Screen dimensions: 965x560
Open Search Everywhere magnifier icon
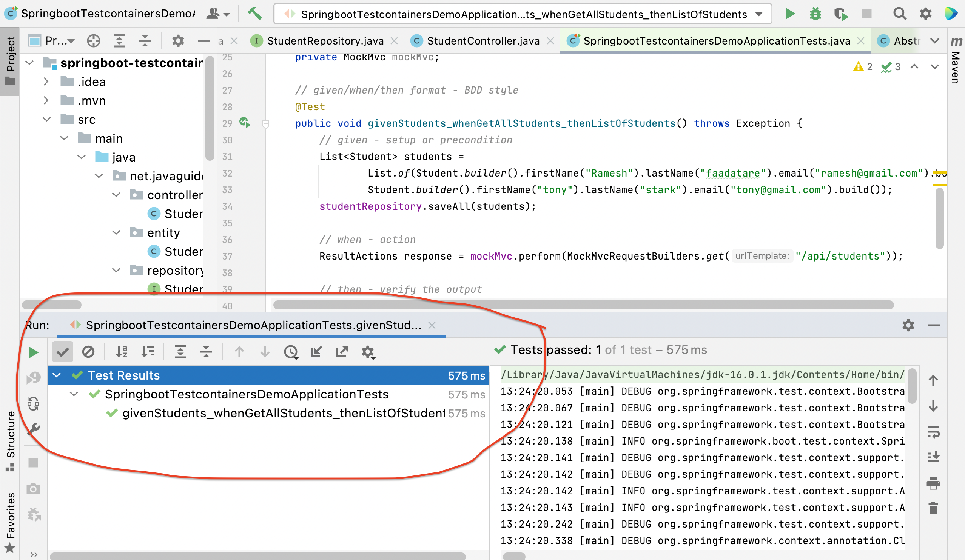[900, 14]
